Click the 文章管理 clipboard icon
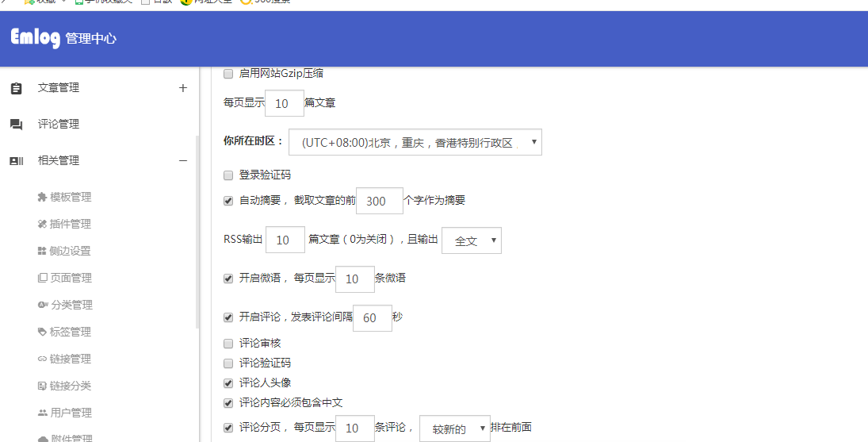Screen dimensions: 868x442 point(16,88)
